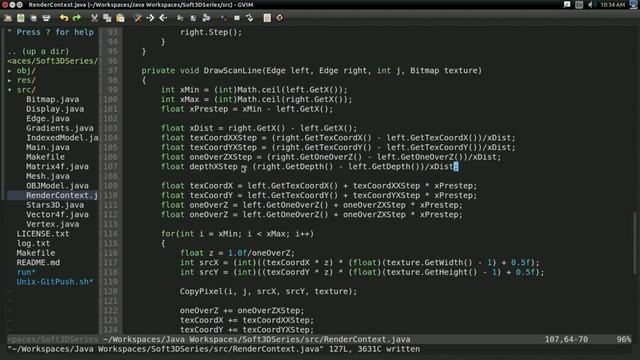Open the Makefile inside src/
Image resolution: width=640 pixels, height=360 pixels.
tap(45, 157)
